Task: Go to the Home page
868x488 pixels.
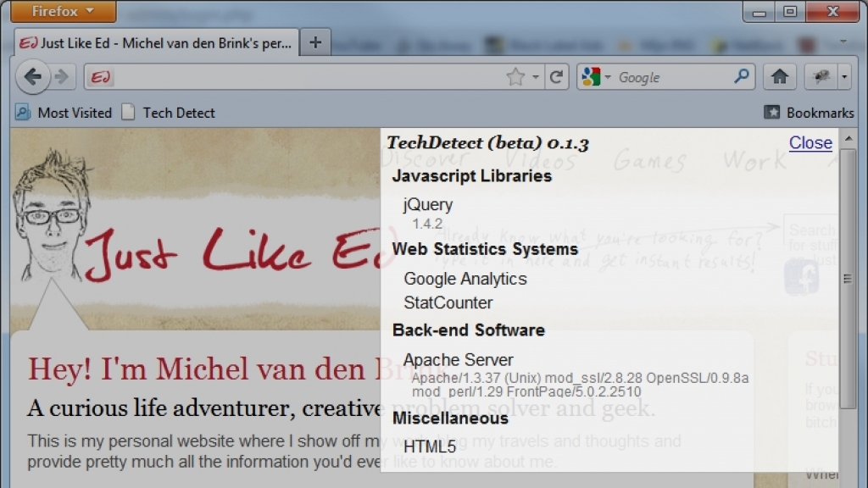Action: pyautogui.click(x=780, y=77)
